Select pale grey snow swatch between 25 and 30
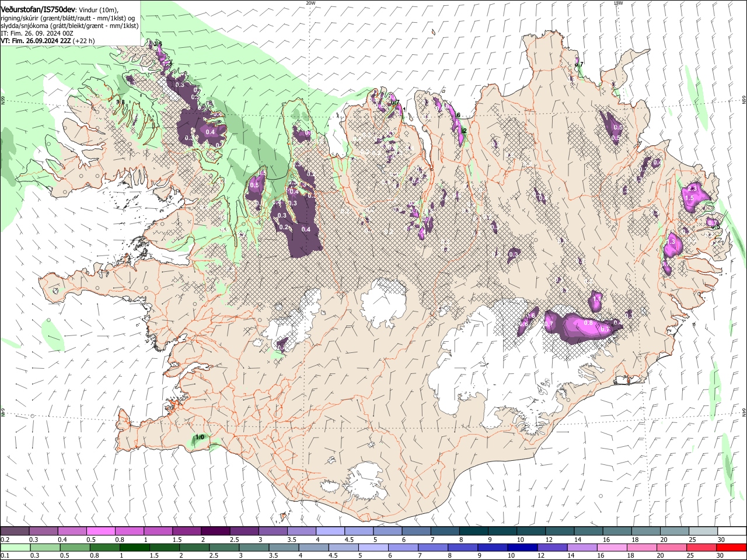Image resolution: width=747 pixels, height=560 pixels. click(x=704, y=531)
